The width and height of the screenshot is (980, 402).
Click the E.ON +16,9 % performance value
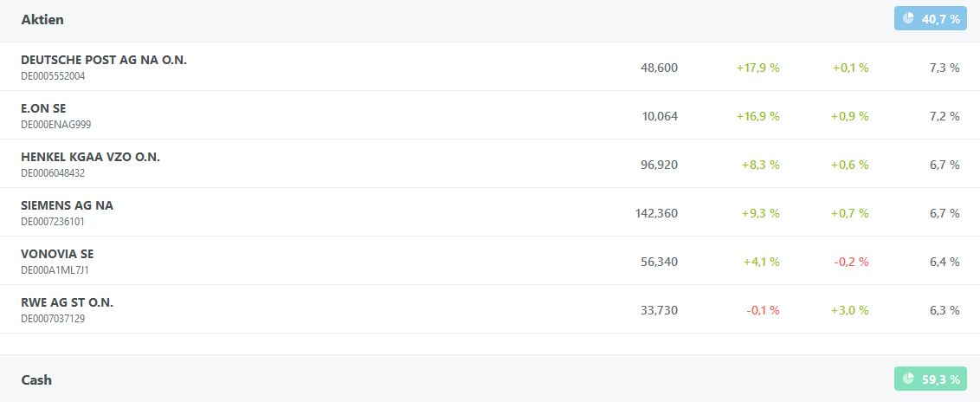click(x=758, y=116)
